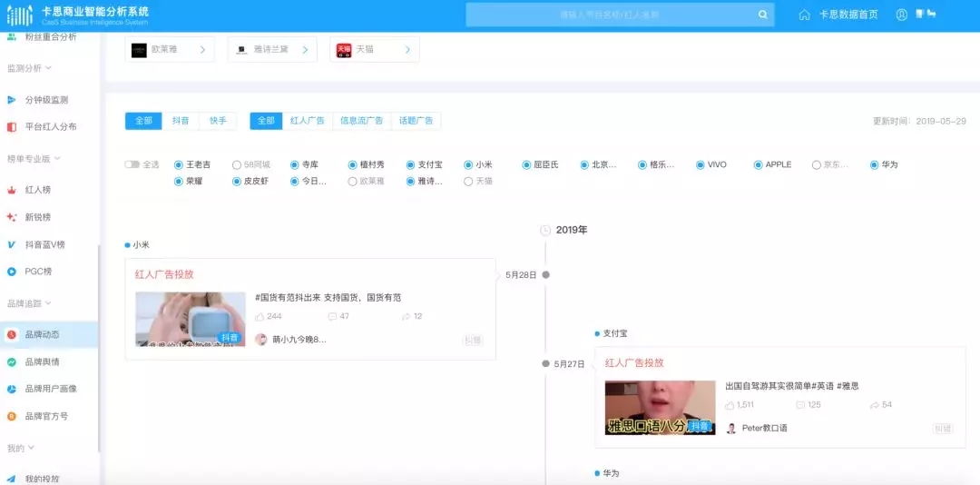The image size is (980, 485).
Task: Switch to the 抖音 platform tab
Action: click(x=181, y=121)
